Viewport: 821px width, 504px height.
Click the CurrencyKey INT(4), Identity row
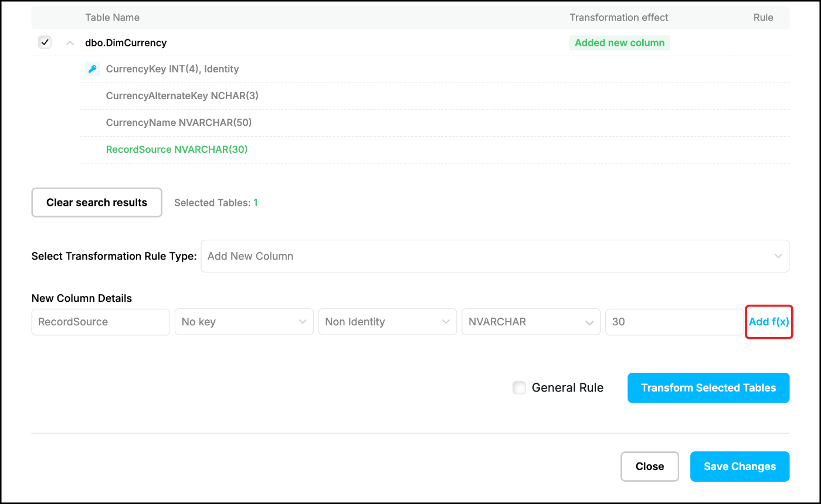click(435, 69)
